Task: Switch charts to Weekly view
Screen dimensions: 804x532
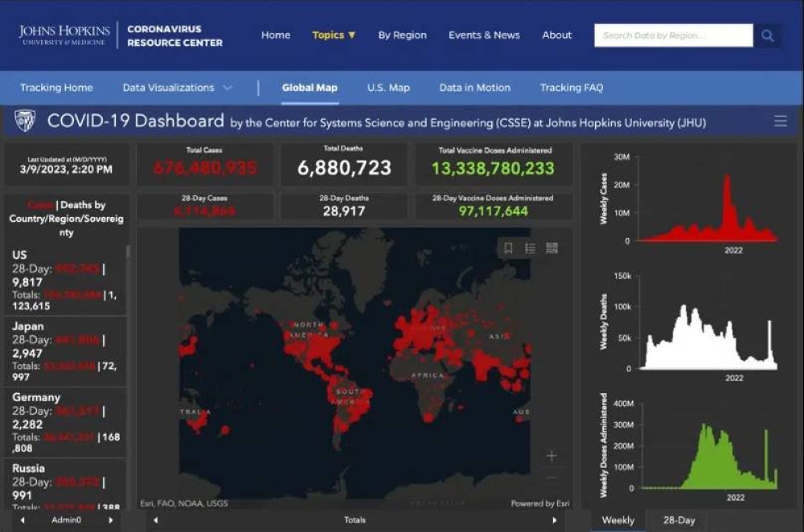Action: tap(617, 520)
